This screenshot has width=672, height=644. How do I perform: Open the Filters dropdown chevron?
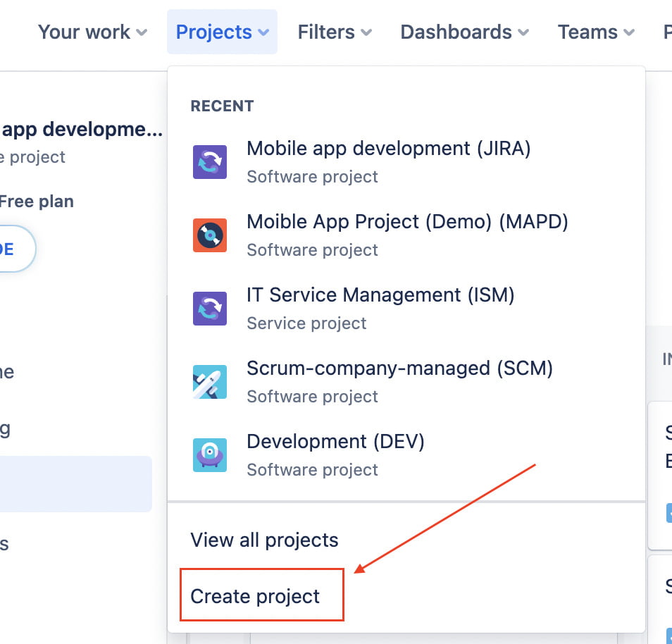[366, 32]
